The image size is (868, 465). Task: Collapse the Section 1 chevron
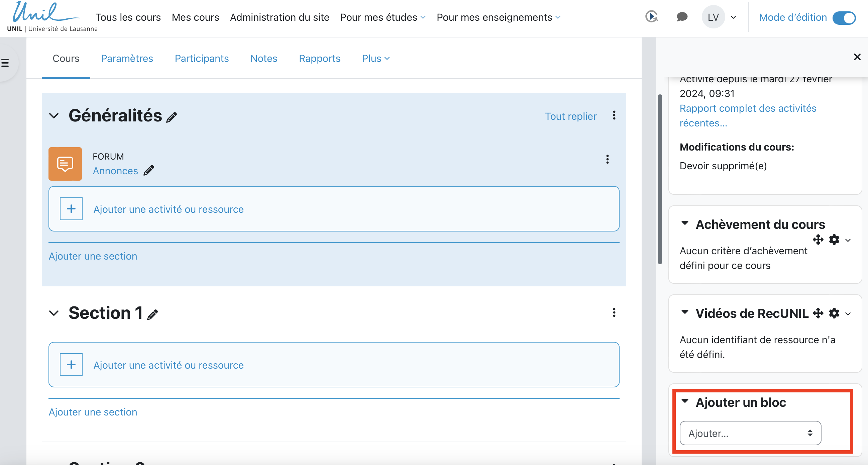pos(54,313)
